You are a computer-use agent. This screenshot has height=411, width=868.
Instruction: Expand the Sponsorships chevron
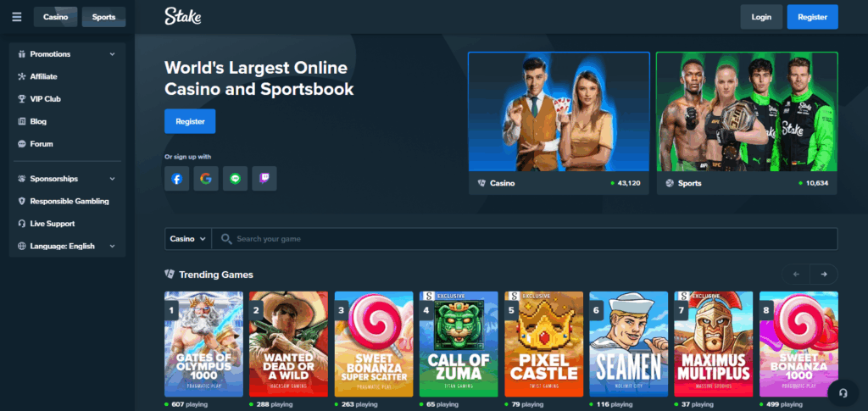point(113,179)
